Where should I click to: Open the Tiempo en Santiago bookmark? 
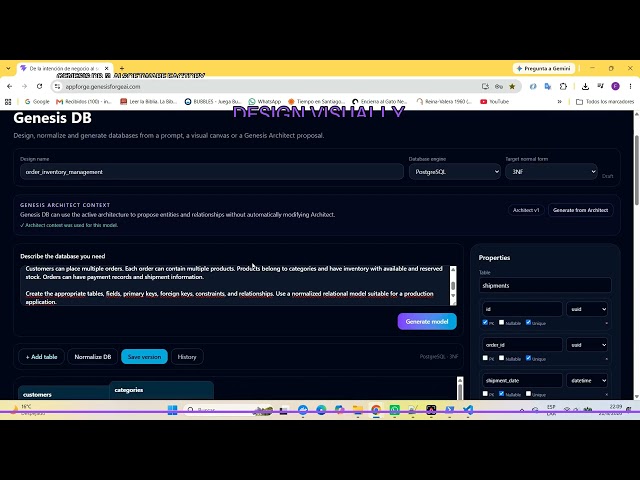click(316, 102)
